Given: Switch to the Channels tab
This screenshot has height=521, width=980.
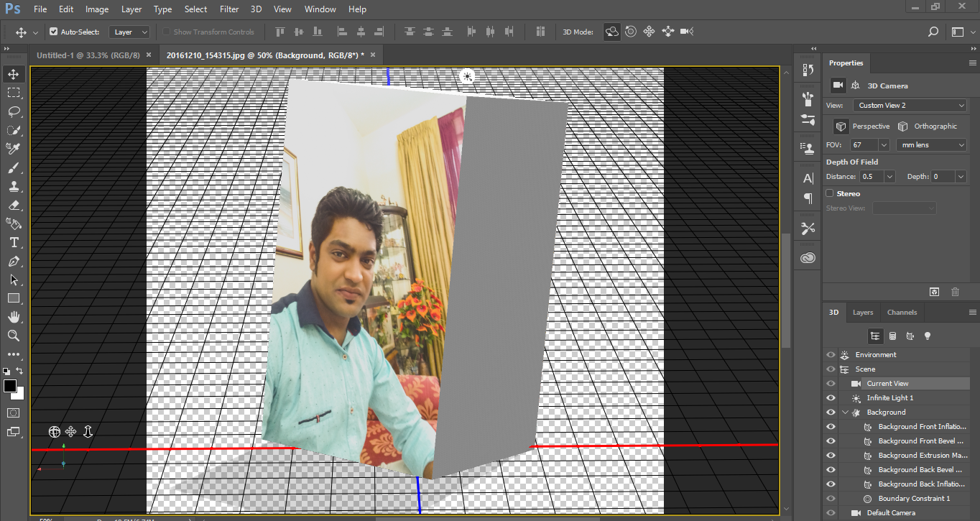Looking at the screenshot, I should tap(902, 312).
